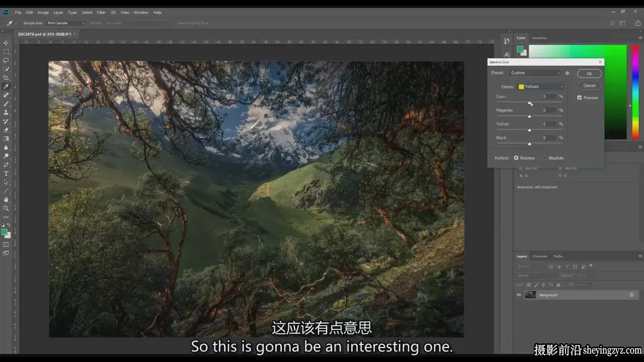Image resolution: width=644 pixels, height=362 pixels.
Task: Select the Rectangular Marquee tool
Action: (6, 52)
